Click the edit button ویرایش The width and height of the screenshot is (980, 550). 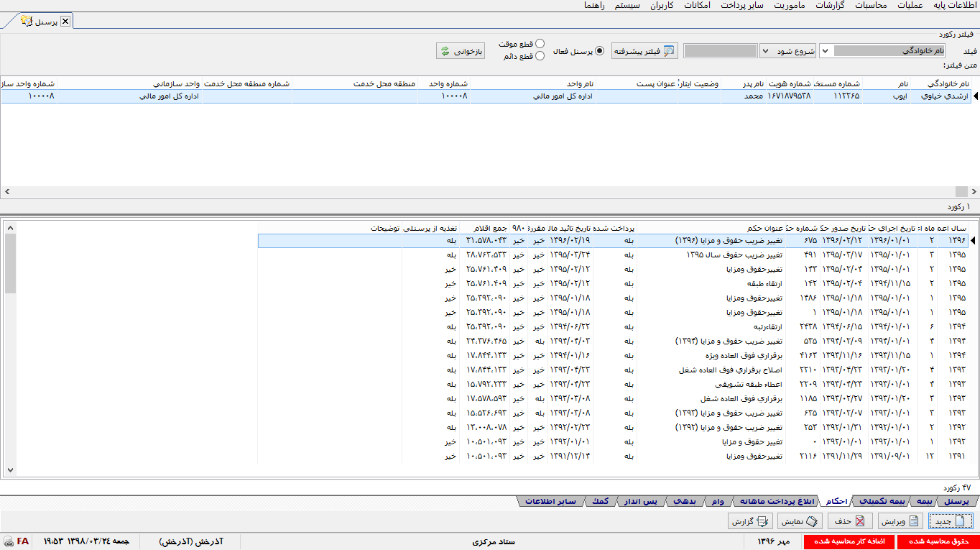(x=900, y=521)
